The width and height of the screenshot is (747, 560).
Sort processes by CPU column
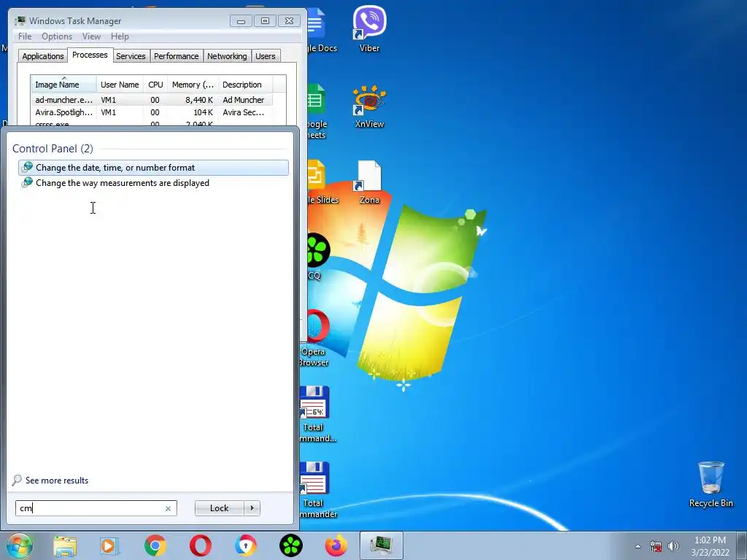(x=155, y=85)
